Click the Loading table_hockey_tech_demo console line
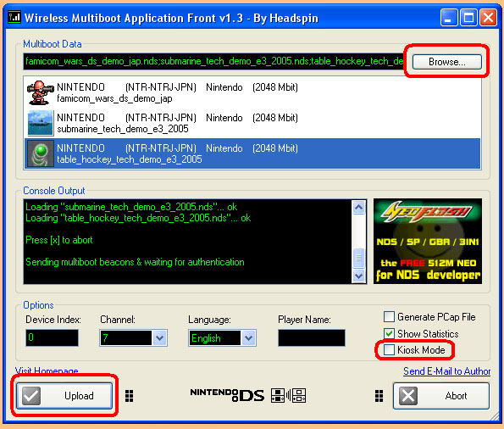The width and height of the screenshot is (504, 429). pyautogui.click(x=138, y=218)
